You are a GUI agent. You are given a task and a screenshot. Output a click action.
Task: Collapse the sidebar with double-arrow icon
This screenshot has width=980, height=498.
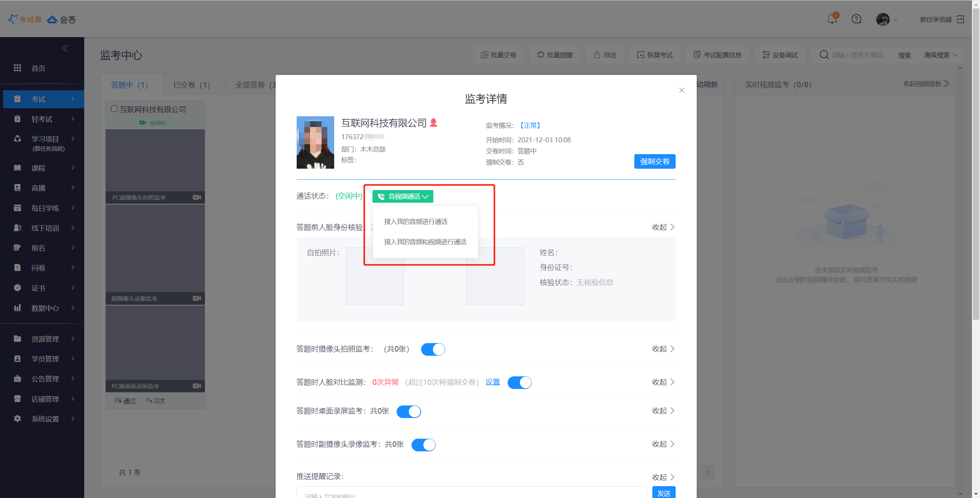[65, 48]
